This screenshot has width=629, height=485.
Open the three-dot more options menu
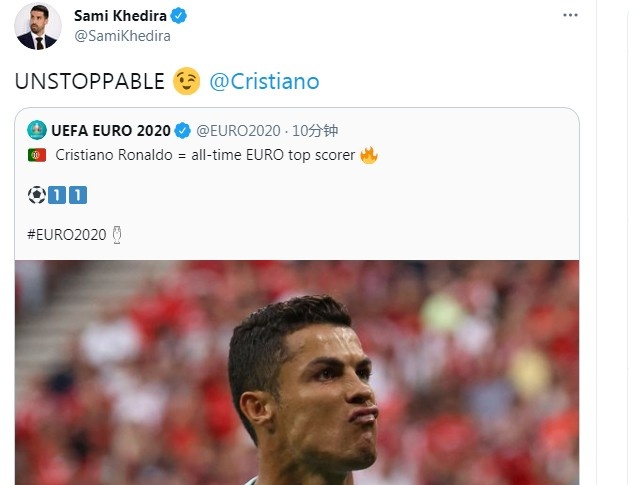[x=570, y=15]
